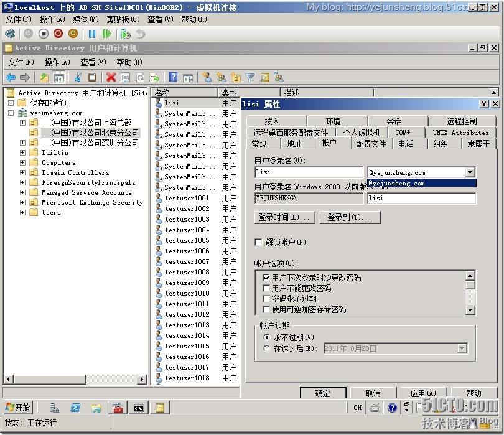Open the account expiry date dropdown
Viewport: 504px width, 435px height.
coord(462,348)
